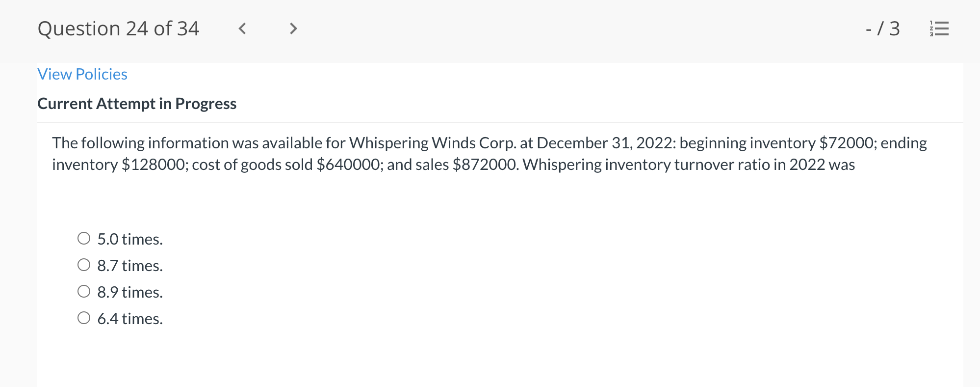
Task: Select the Current Attempt in Progress heading
Action: [x=137, y=104]
